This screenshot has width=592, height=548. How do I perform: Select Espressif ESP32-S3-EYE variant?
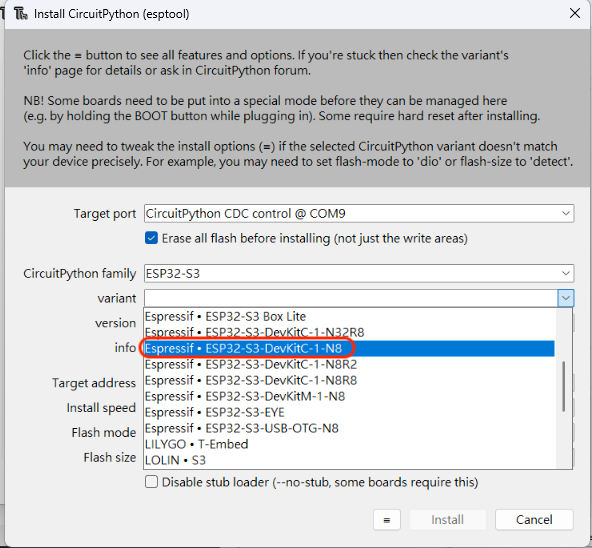point(349,412)
